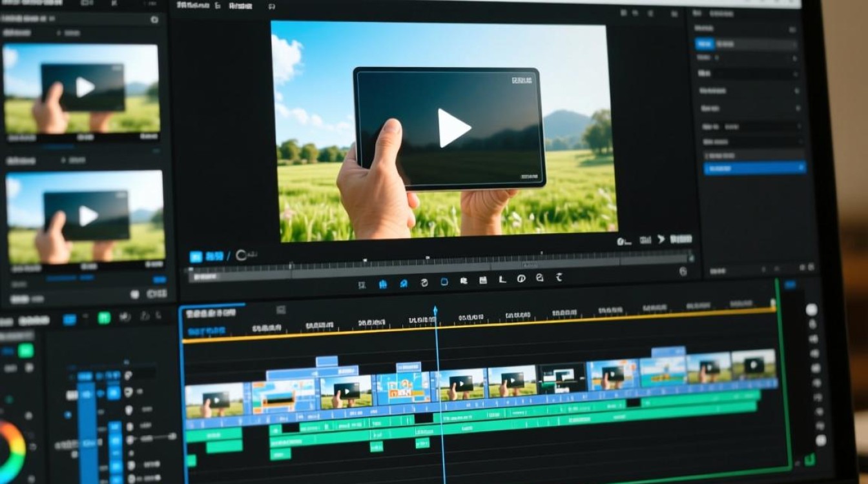Click the yellow work-area bar above the timeline tracks
This screenshot has height=484, width=868.
coord(479,325)
